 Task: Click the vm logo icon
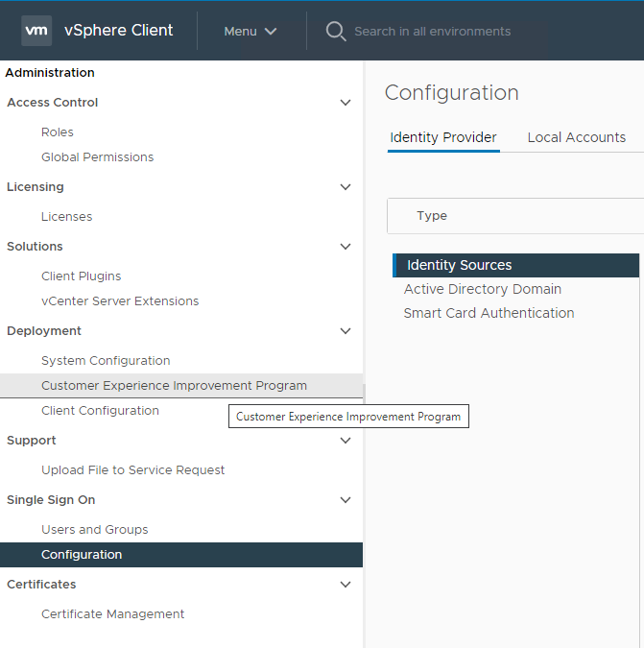click(36, 31)
